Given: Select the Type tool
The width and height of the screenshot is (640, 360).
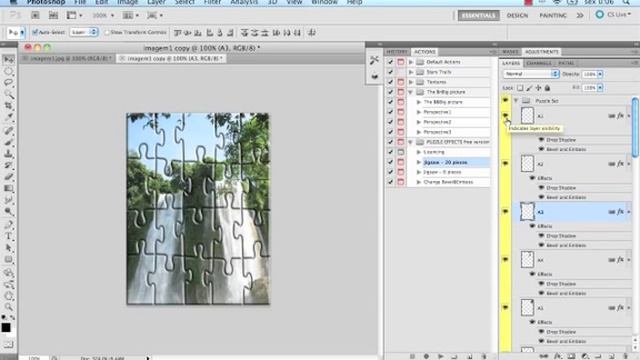Looking at the screenshot, I should pyautogui.click(x=8, y=236).
